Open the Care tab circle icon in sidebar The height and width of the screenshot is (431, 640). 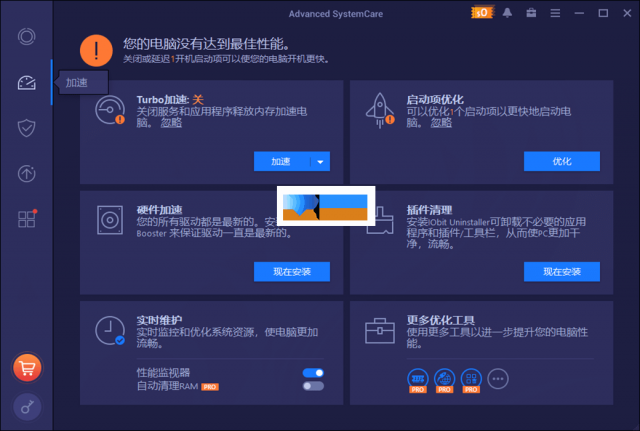(x=27, y=37)
